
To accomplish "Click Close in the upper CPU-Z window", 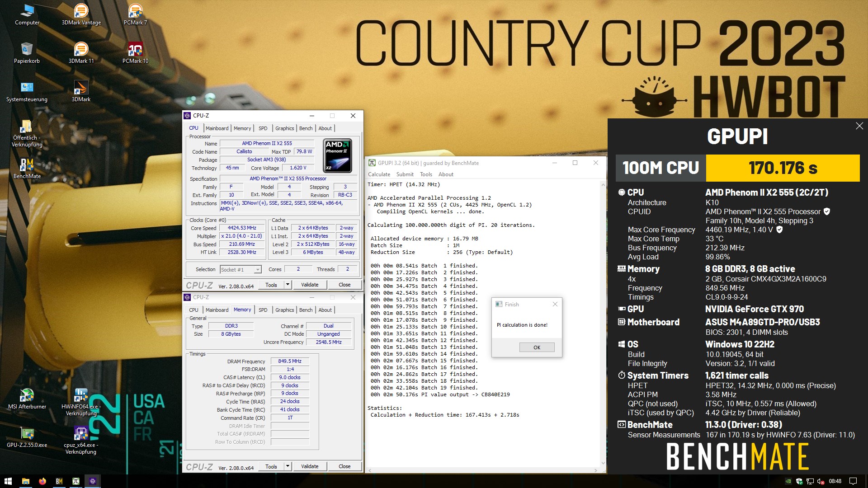I will pos(344,285).
